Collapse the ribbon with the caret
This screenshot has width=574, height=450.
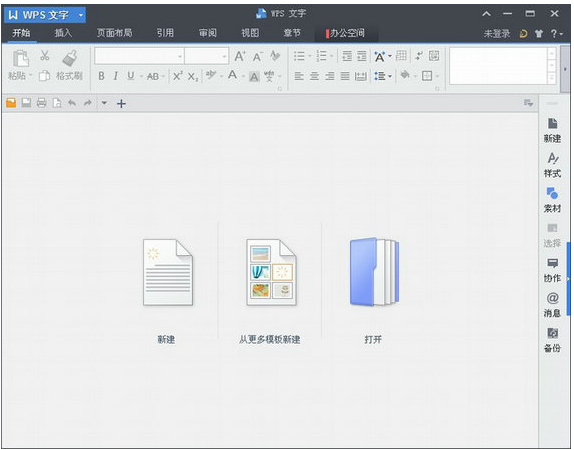click(x=486, y=14)
